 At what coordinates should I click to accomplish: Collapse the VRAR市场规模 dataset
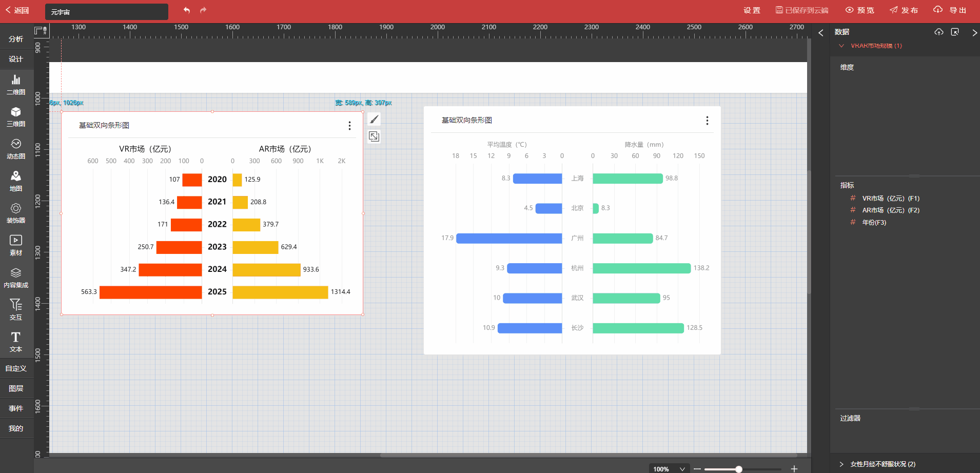click(x=841, y=46)
